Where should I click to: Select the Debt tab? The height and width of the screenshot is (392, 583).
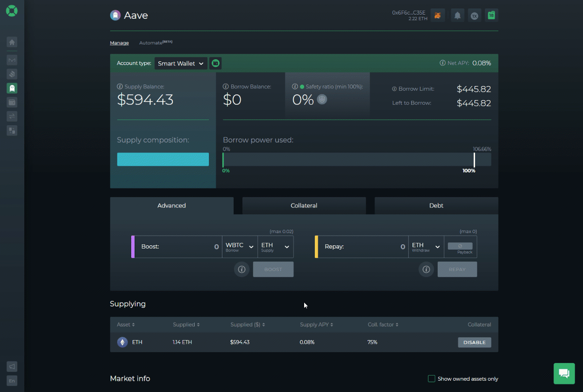(436, 205)
